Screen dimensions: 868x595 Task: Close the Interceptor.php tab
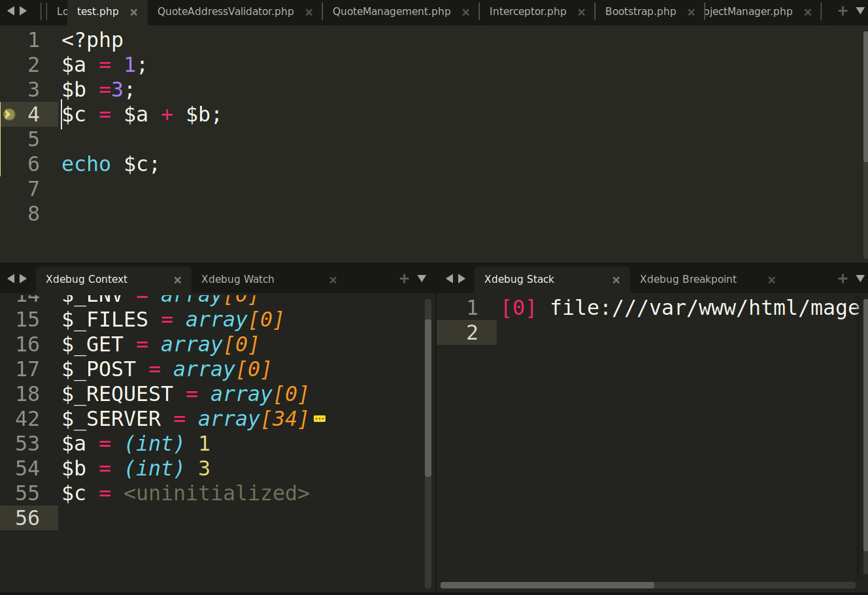coord(582,12)
